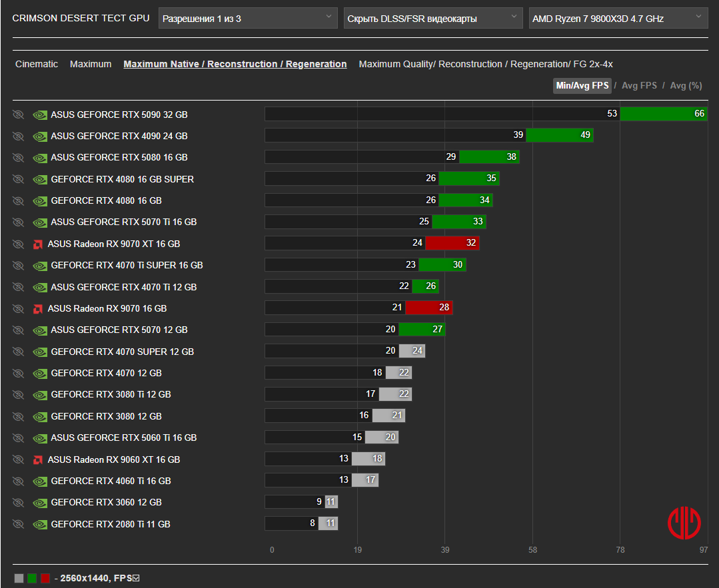This screenshot has height=588, width=719.
Task: Click NVIDIA logo beside ASUS RTX 5070 Ti
Action: (x=40, y=222)
